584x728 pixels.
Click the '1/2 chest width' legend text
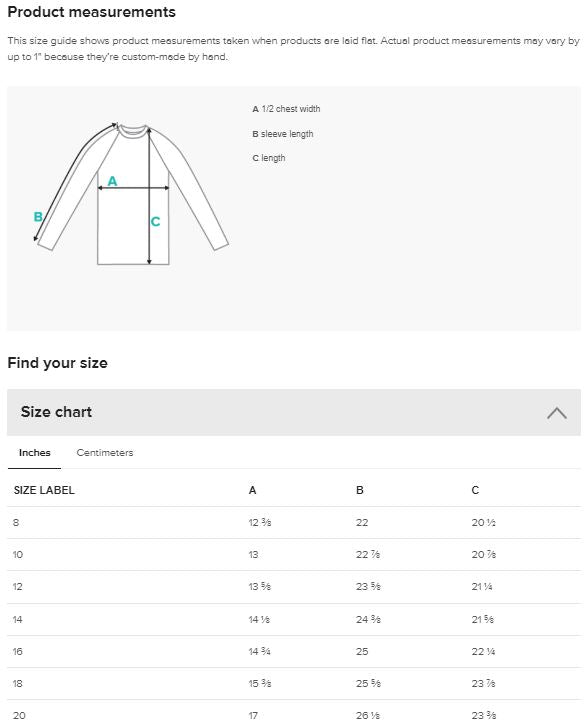click(291, 109)
